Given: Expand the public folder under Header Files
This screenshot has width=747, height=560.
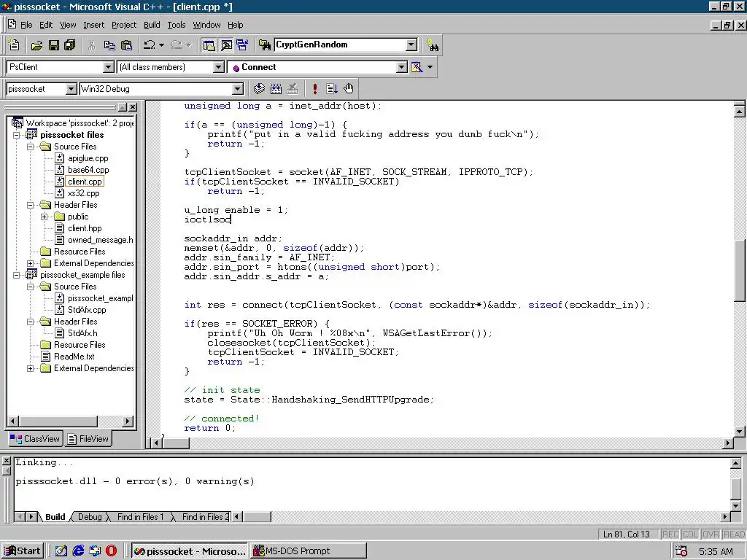Looking at the screenshot, I should (x=44, y=217).
